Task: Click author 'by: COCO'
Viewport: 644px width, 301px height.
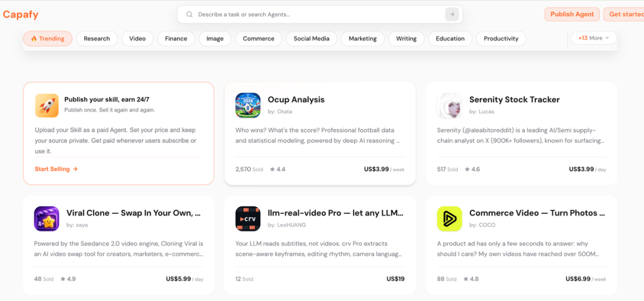Action: pyautogui.click(x=482, y=225)
